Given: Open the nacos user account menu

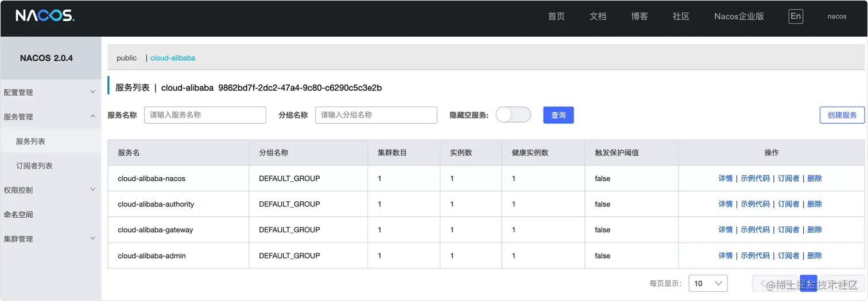Looking at the screenshot, I should 837,17.
